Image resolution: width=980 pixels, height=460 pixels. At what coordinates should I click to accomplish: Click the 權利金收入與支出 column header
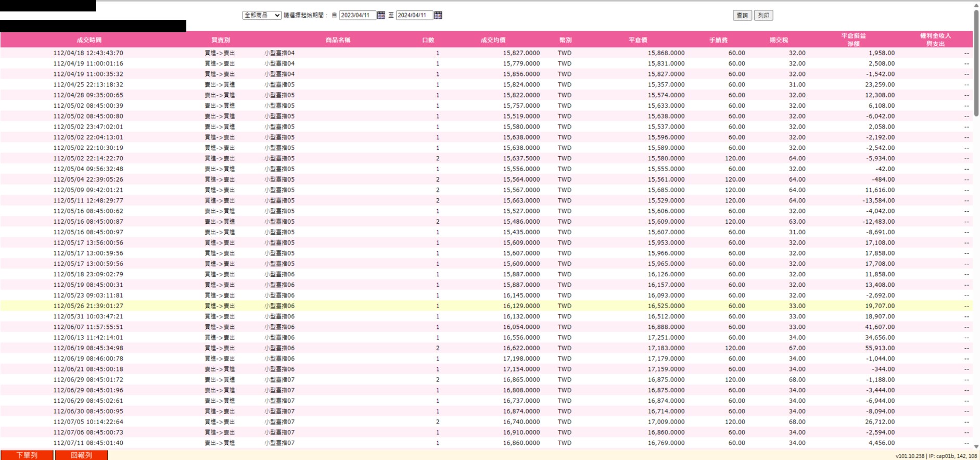pyautogui.click(x=935, y=40)
